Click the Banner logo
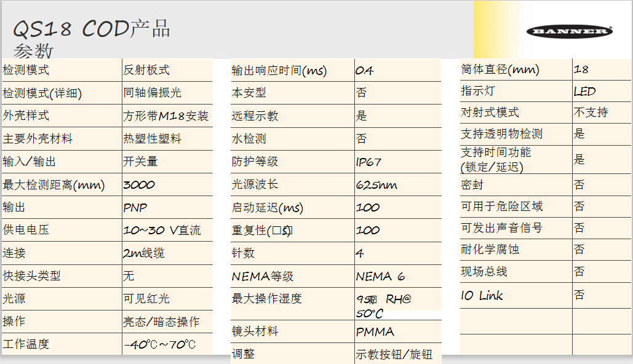 [570, 31]
